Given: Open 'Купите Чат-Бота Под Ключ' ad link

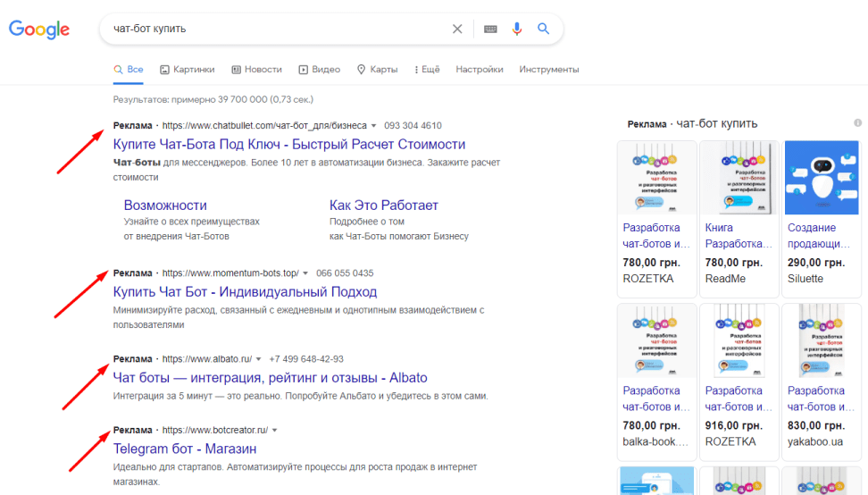Looking at the screenshot, I should point(289,144).
